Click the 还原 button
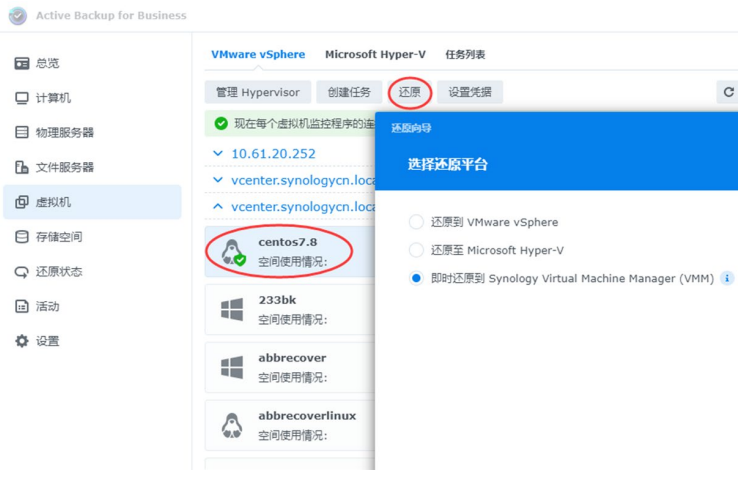Screen dimensions: 741x494 pos(409,92)
